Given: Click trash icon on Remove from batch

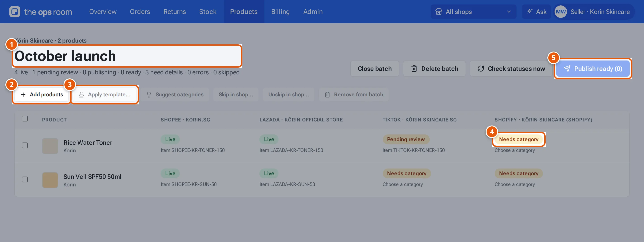Looking at the screenshot, I should coord(327,94).
